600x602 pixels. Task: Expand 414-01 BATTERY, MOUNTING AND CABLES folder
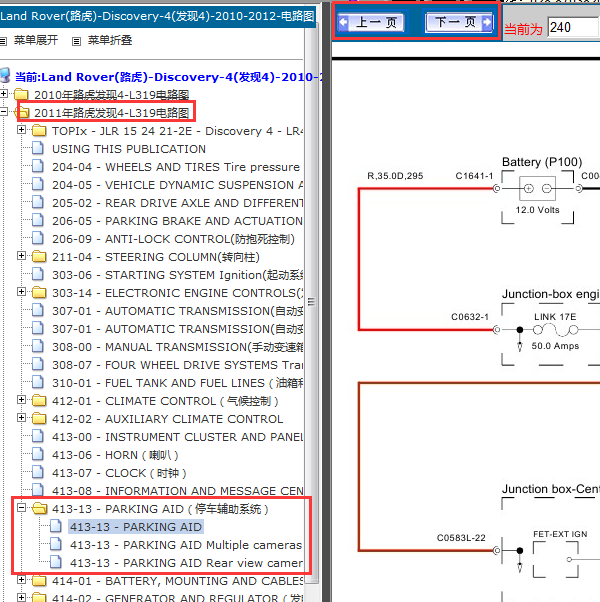click(x=21, y=580)
